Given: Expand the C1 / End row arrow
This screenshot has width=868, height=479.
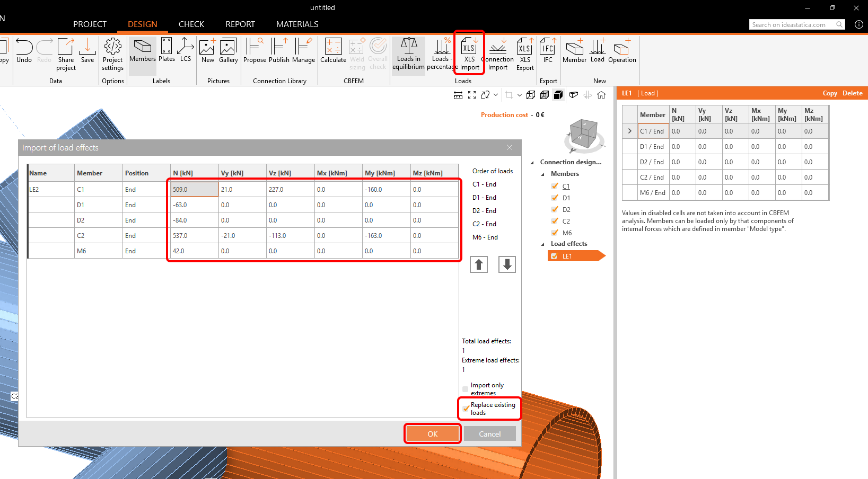Looking at the screenshot, I should coord(629,131).
